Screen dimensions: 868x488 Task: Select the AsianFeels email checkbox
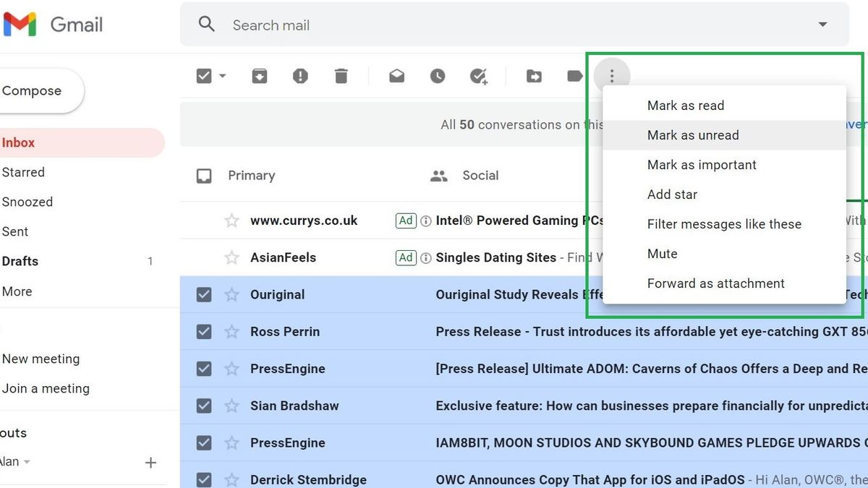pyautogui.click(x=204, y=257)
